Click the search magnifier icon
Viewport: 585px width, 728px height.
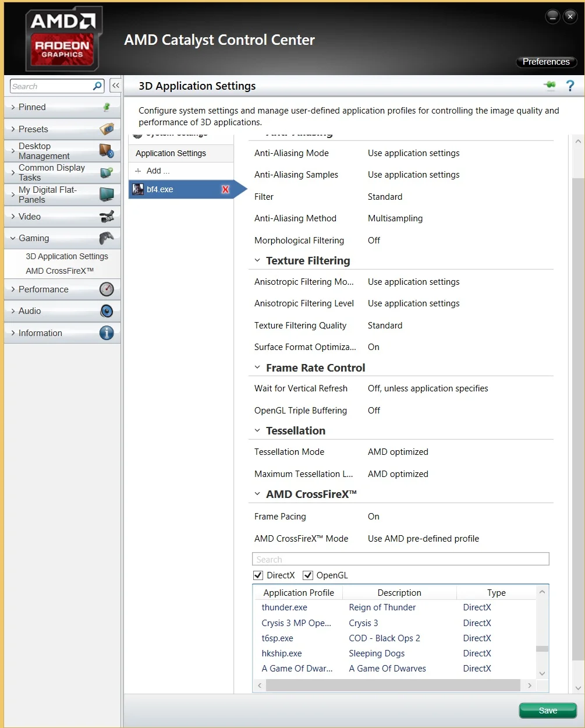(x=97, y=86)
